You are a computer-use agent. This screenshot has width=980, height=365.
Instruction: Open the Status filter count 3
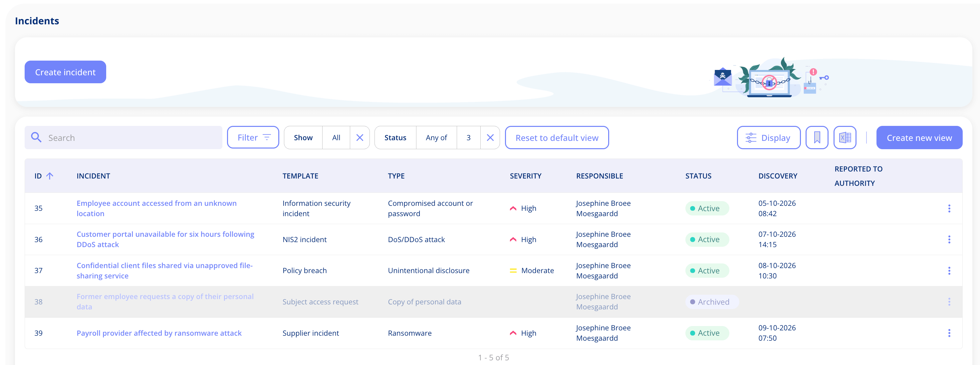(x=468, y=138)
